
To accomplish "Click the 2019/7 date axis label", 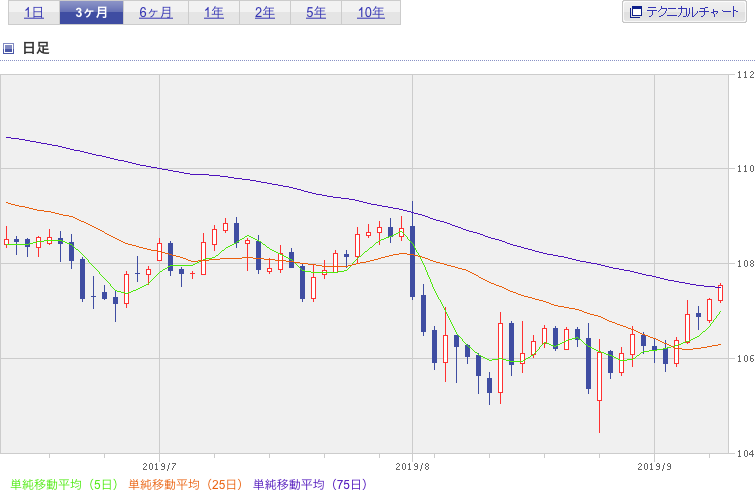I will [x=159, y=467].
